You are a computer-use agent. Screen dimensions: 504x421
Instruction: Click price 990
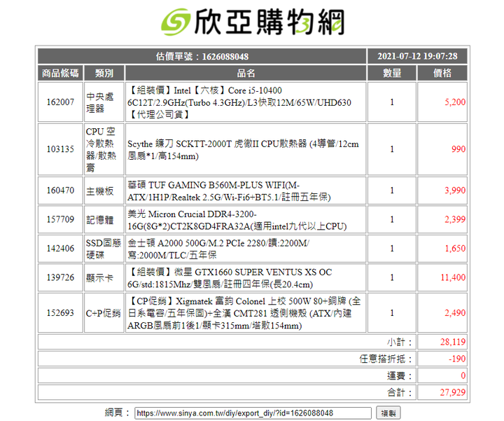458,149
